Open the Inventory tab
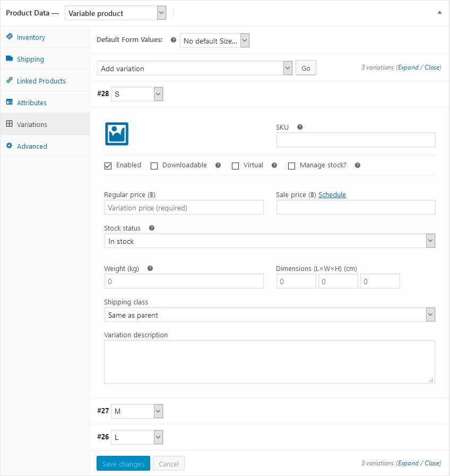Screen dimensions: 450x476 pyautogui.click(x=45, y=37)
